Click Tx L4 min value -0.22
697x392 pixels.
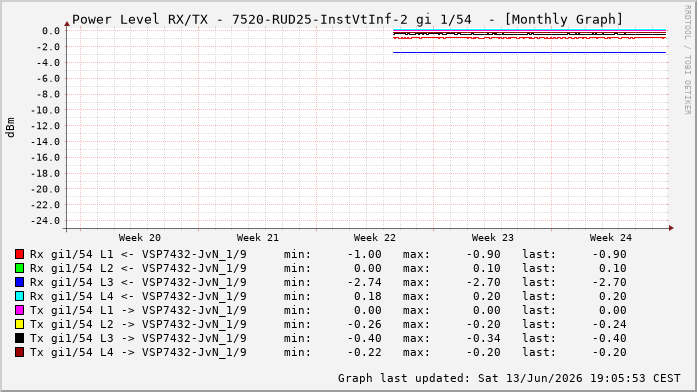coord(364,352)
